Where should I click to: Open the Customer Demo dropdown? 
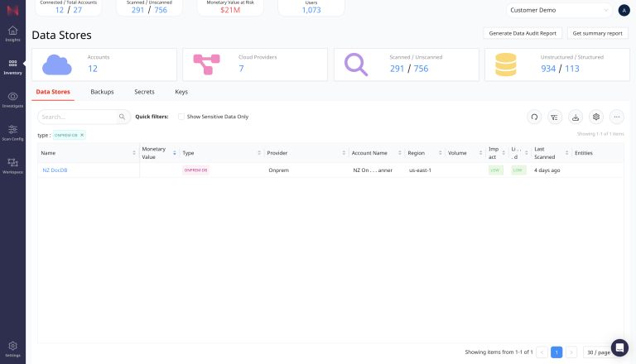[x=559, y=10]
